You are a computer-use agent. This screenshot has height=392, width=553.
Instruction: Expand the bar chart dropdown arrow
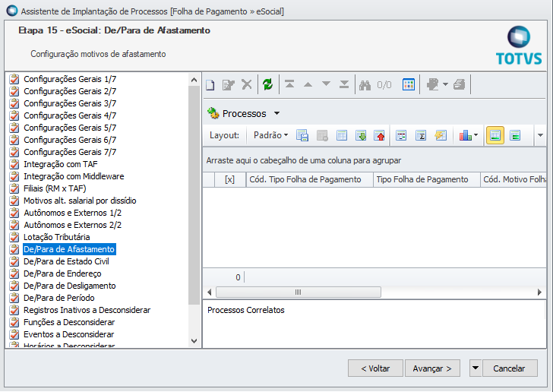476,134
